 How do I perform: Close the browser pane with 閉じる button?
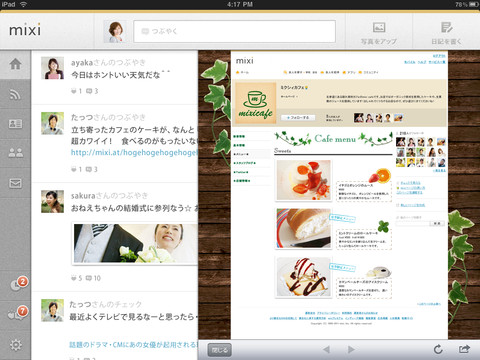point(220,350)
